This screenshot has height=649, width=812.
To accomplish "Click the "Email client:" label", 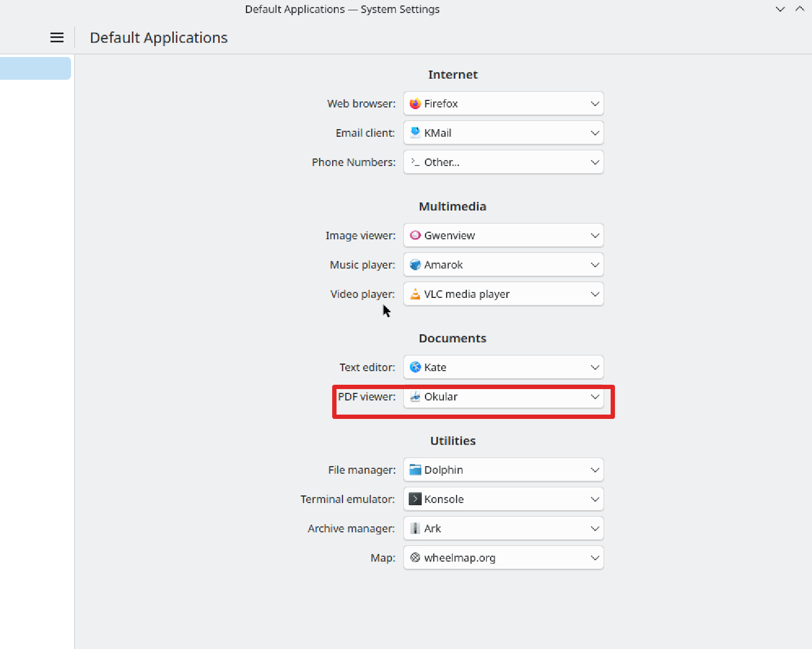I will 365,133.
